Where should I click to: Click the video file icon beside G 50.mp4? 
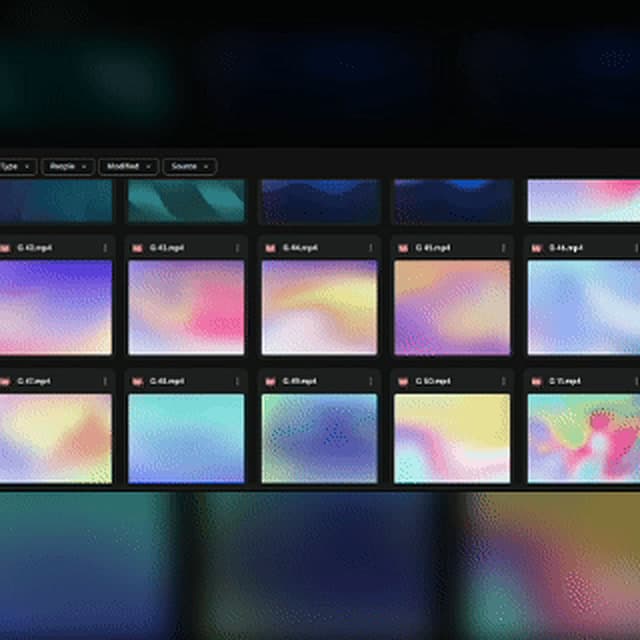403,382
